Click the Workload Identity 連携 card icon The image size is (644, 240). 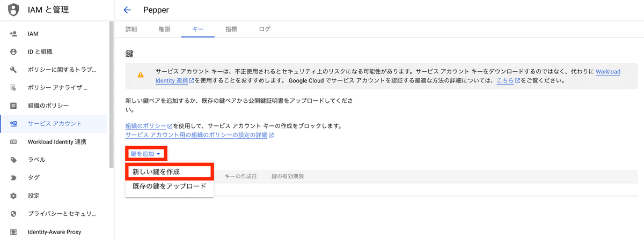pyautogui.click(x=14, y=142)
